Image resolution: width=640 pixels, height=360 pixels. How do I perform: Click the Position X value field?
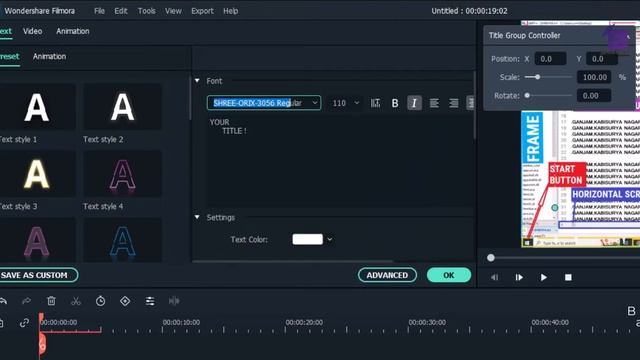(x=550, y=59)
